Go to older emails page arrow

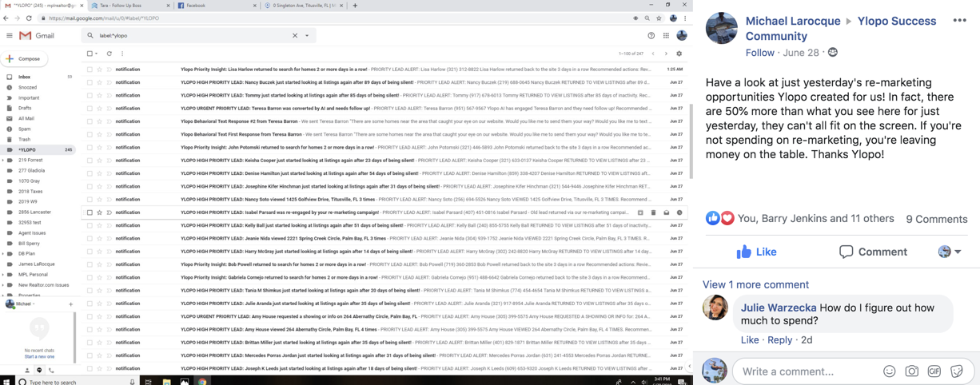click(x=666, y=54)
